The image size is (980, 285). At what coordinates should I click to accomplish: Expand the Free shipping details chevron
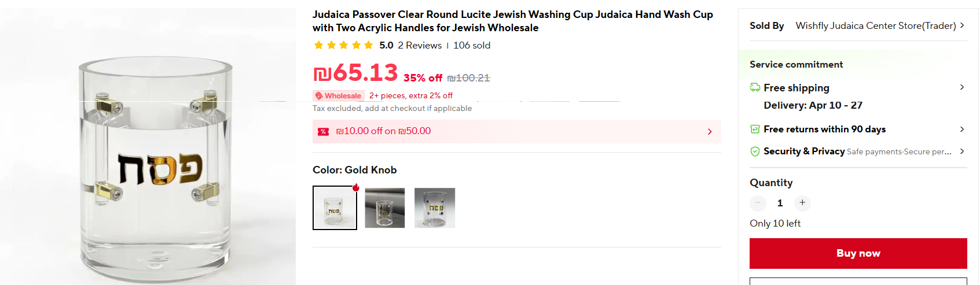pyautogui.click(x=961, y=87)
